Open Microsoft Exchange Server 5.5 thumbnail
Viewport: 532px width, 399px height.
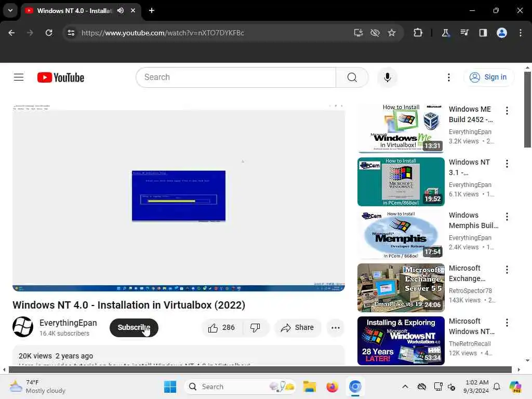pyautogui.click(x=401, y=288)
